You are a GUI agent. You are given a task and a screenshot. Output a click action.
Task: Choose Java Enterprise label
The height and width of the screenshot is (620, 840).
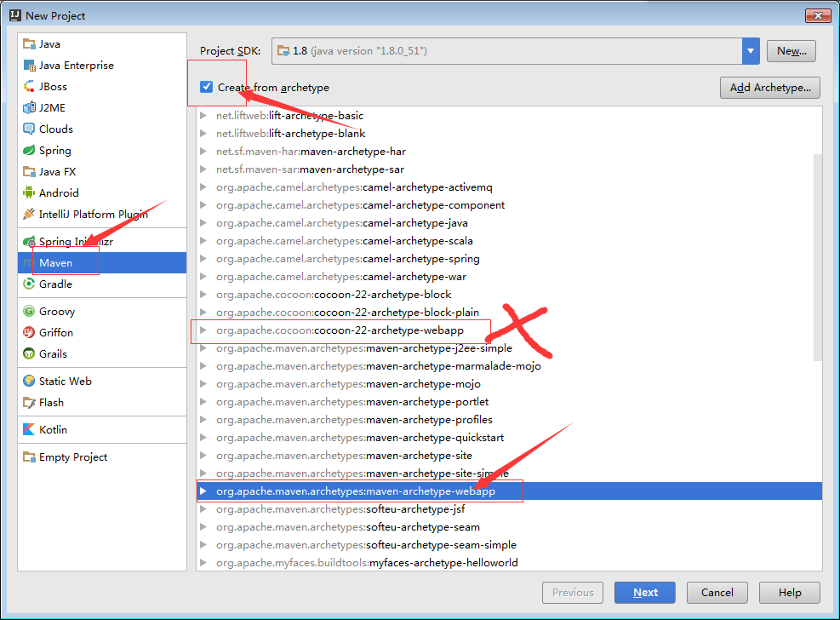click(76, 66)
